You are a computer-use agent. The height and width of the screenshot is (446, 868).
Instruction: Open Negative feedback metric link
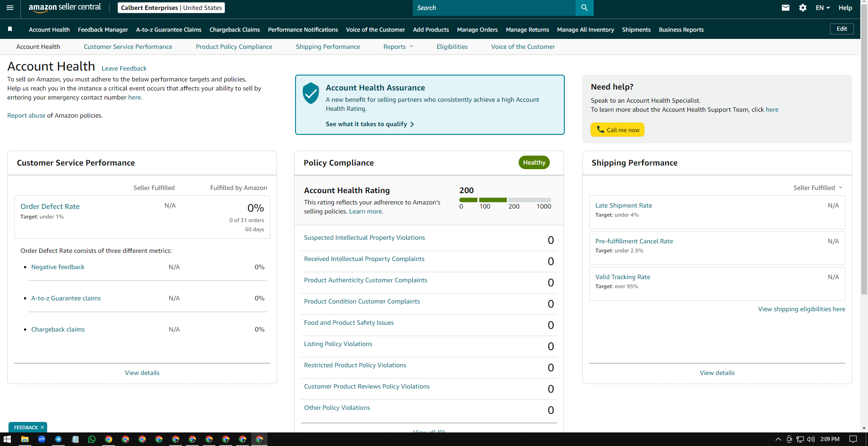(58, 267)
